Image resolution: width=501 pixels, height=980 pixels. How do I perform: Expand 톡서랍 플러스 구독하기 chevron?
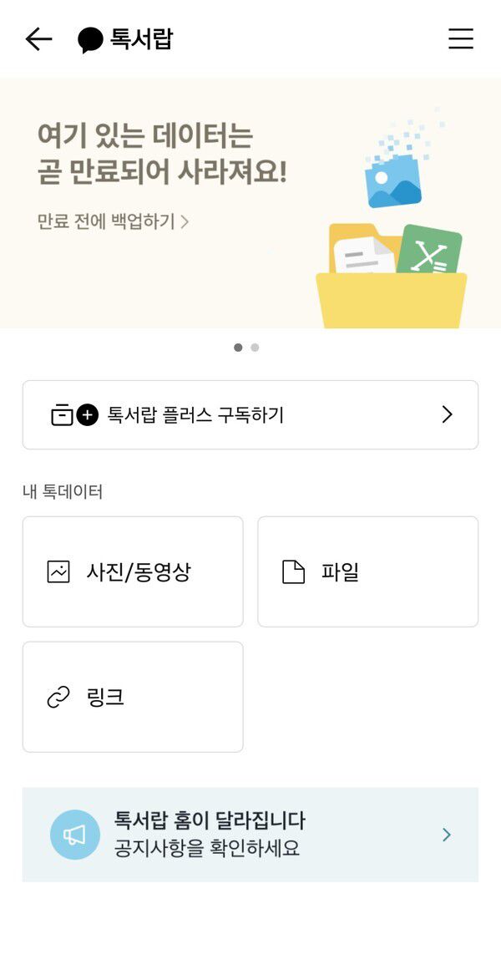(x=447, y=414)
